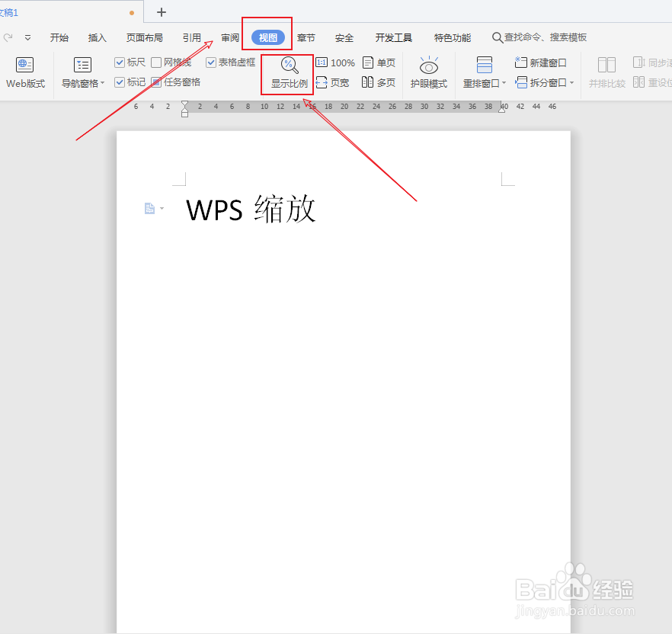
Task: Click the 重排窗口 arrange windows icon
Action: click(485, 65)
